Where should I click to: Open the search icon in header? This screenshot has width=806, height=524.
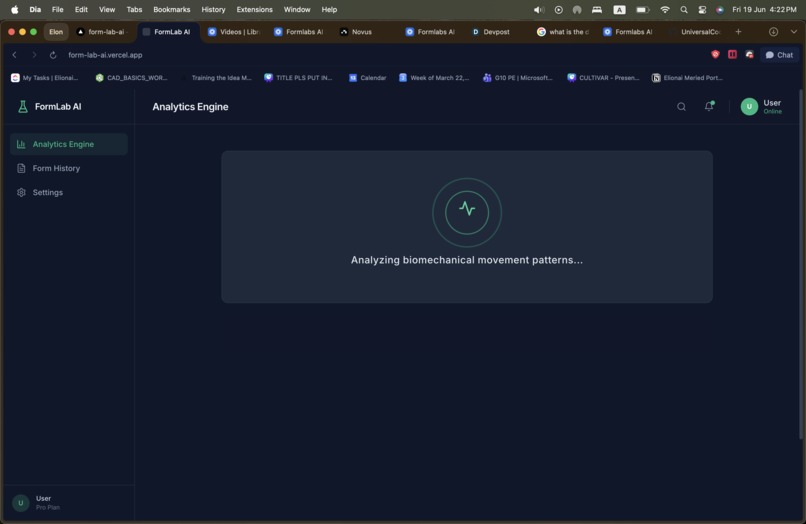click(x=681, y=106)
